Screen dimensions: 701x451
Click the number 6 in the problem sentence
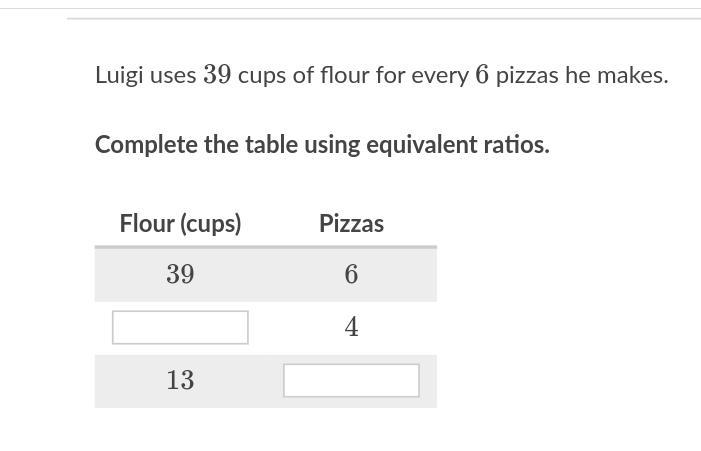click(482, 75)
